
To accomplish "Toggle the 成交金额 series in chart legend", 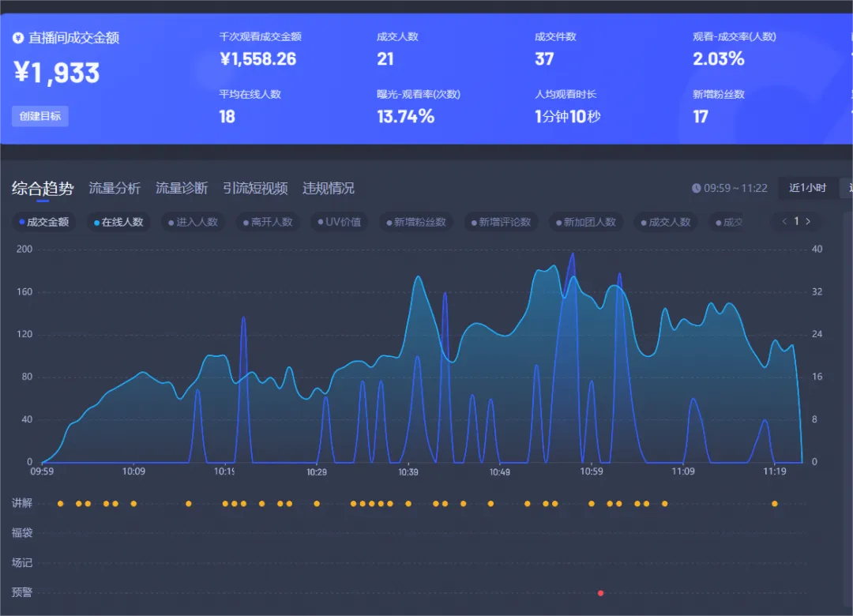I will tap(43, 222).
